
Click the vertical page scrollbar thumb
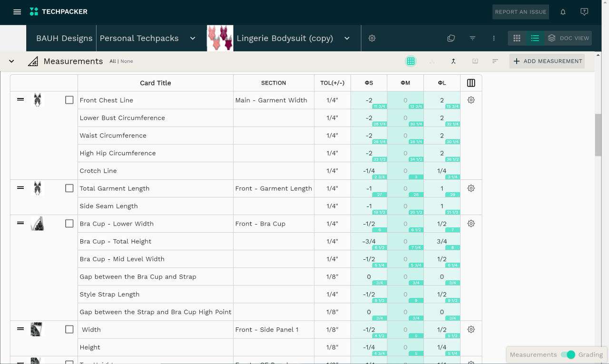(598, 135)
